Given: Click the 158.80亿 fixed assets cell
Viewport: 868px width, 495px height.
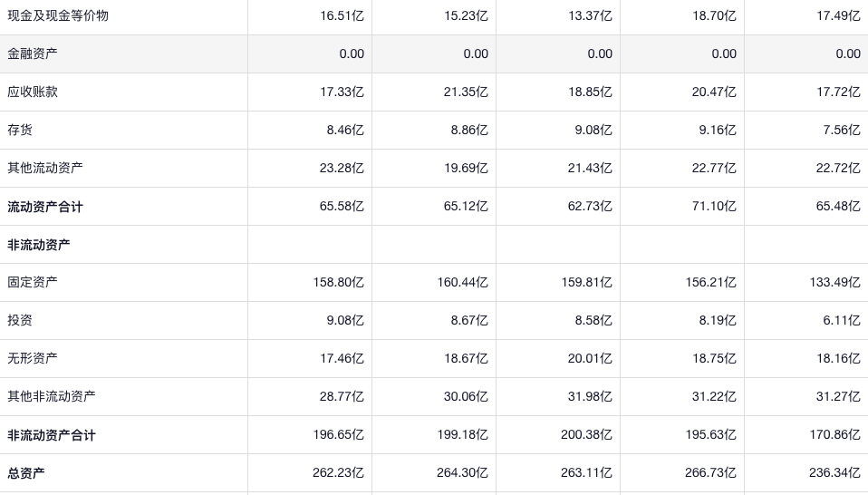Looking at the screenshot, I should coord(338,282).
